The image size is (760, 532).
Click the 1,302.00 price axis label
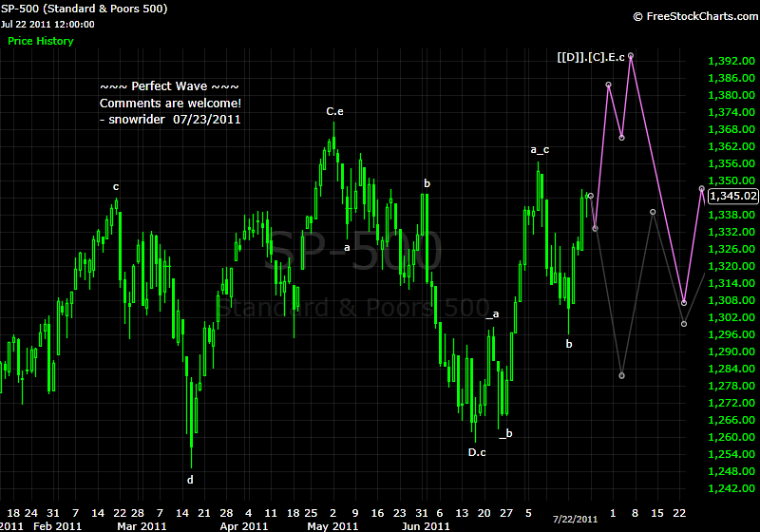click(731, 317)
